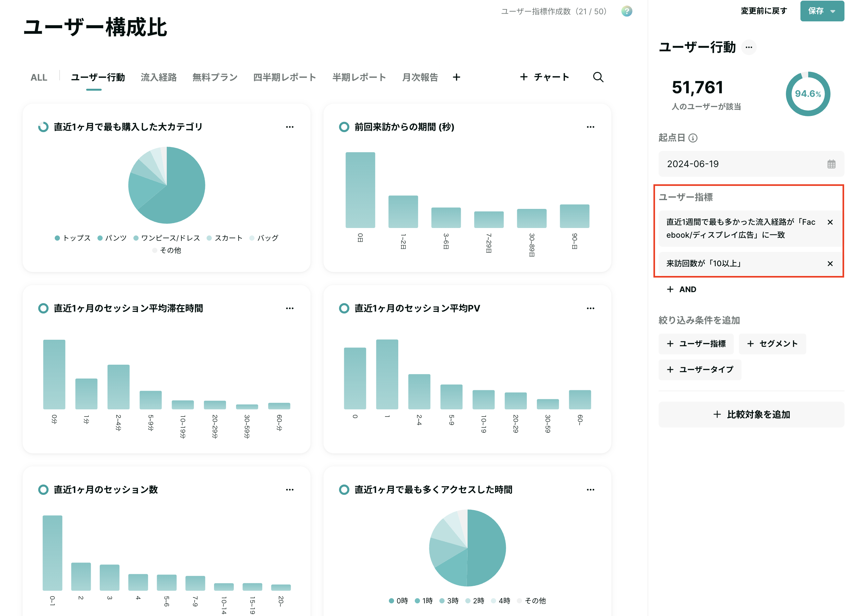Toggle 0時 legend entry in access-time pie
This screenshot has height=616, width=849.
click(398, 601)
